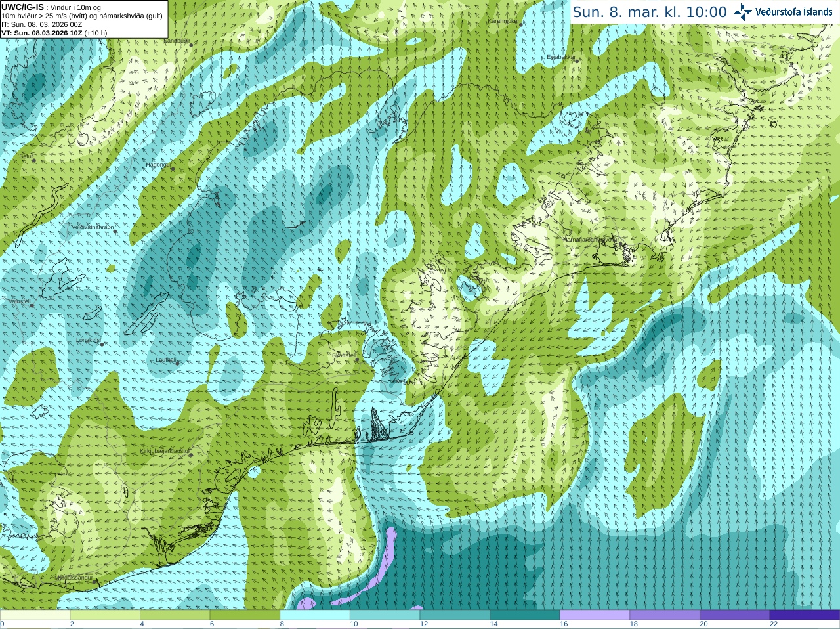Image resolution: width=840 pixels, height=629 pixels.
Task: Click the '10m hviður > 25 m/s' description line
Action: click(x=82, y=16)
